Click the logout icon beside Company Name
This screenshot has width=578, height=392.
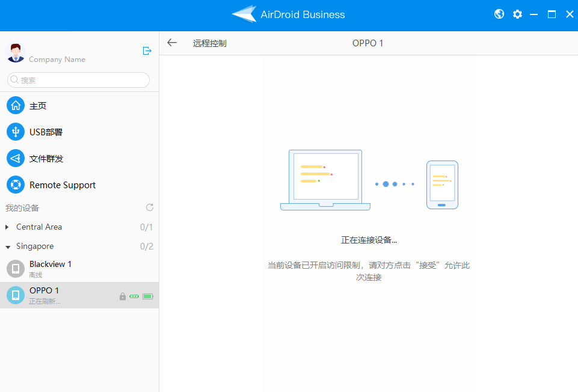[147, 51]
